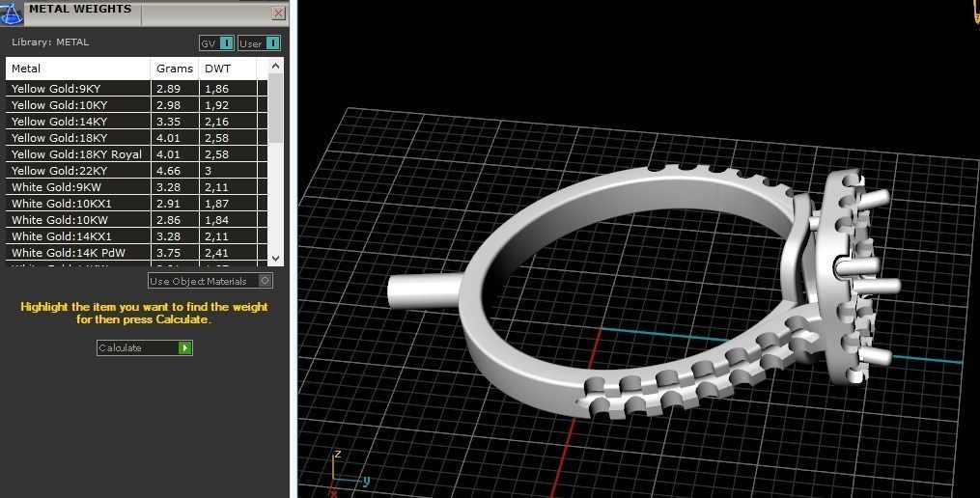Toggle the GV library button

tap(217, 43)
